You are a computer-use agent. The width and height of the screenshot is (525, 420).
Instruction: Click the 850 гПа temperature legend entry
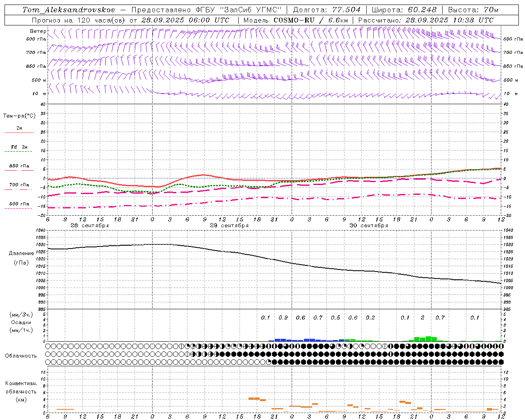click(x=19, y=166)
